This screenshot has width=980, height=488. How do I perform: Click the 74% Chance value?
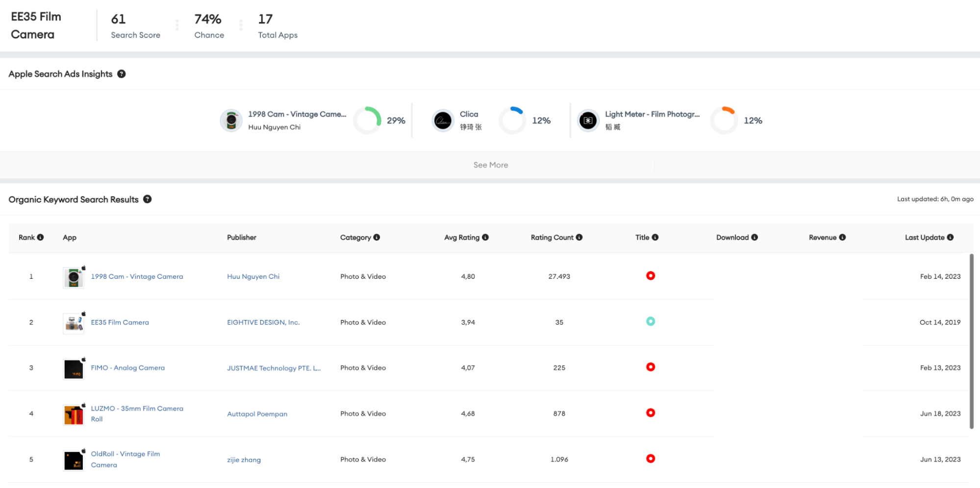(x=208, y=19)
